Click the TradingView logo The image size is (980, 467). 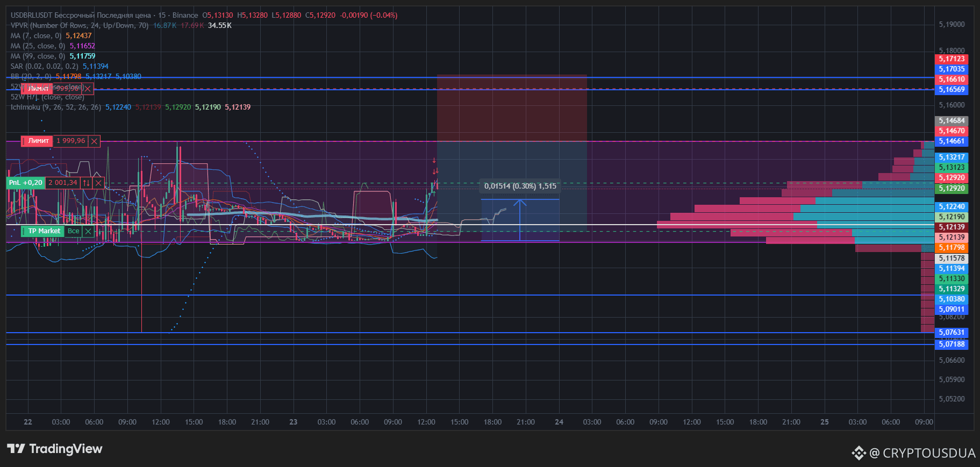click(x=54, y=449)
